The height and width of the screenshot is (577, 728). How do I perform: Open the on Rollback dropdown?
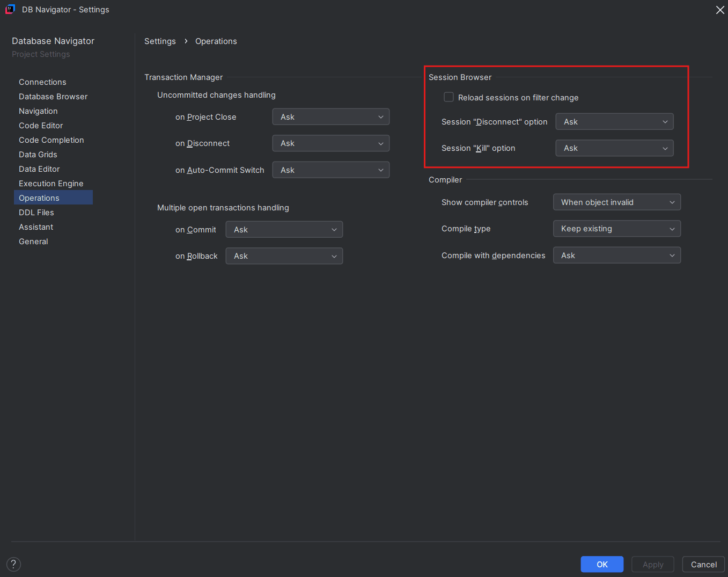tap(284, 256)
